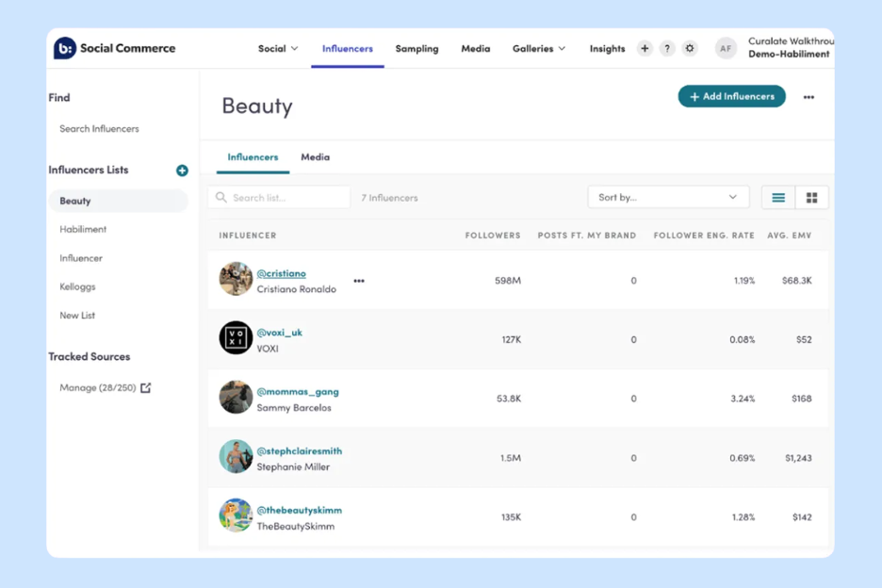
Task: Switch to list view layout
Action: (x=777, y=197)
